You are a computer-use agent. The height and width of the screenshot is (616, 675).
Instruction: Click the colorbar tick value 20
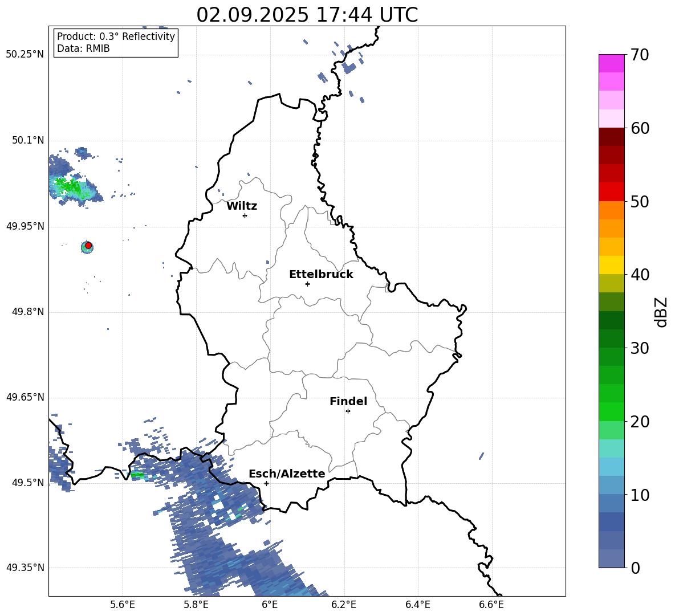point(640,422)
